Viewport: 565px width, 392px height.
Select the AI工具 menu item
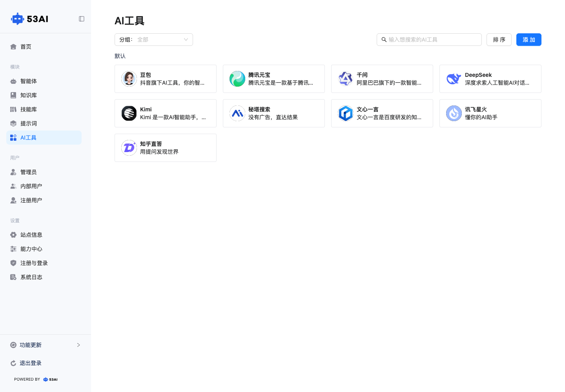click(44, 138)
